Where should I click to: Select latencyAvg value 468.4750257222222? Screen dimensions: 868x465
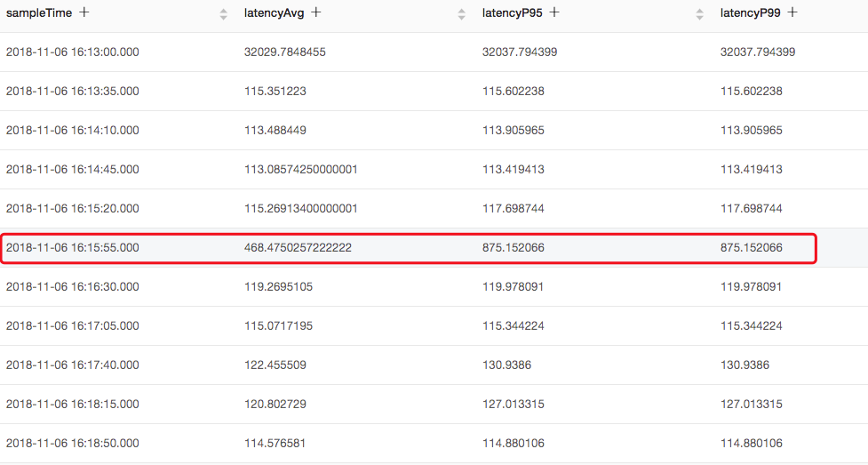pyautogui.click(x=298, y=248)
